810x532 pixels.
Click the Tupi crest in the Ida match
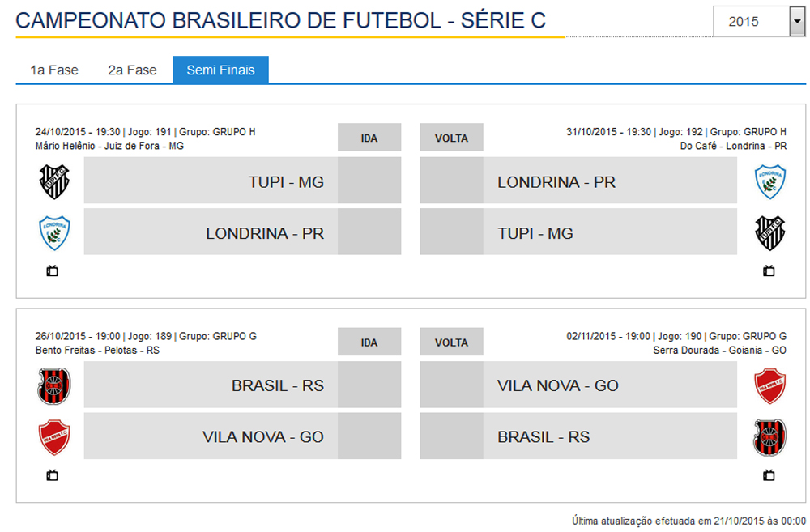pos(55,181)
